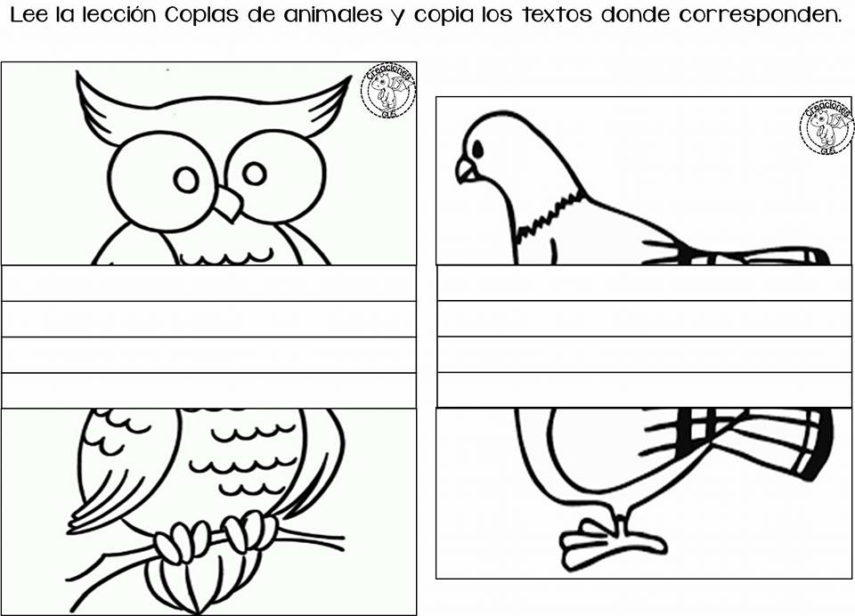Select the second writing line under the owl
The height and width of the screenshot is (616, 855).
click(208, 319)
